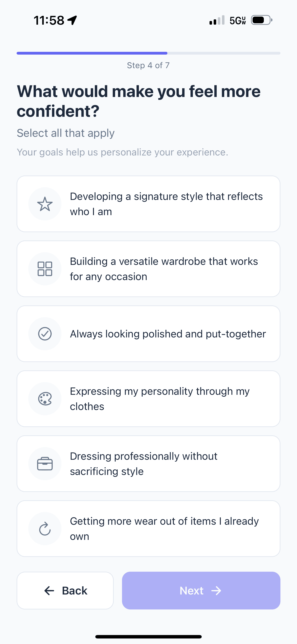This screenshot has height=644, width=297.
Task: Tap the battery icon in status bar
Action: (261, 20)
